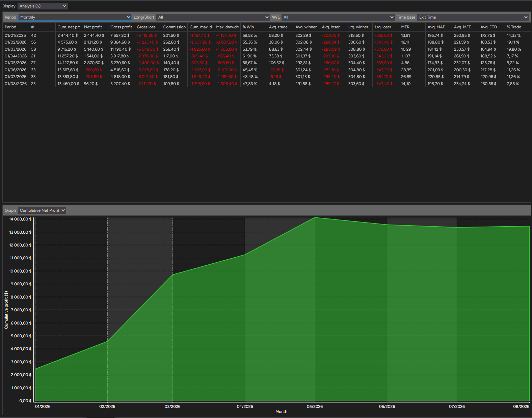The height and width of the screenshot is (418, 532).
Task: Select the 01/02/2026 period row
Action: click(267, 42)
